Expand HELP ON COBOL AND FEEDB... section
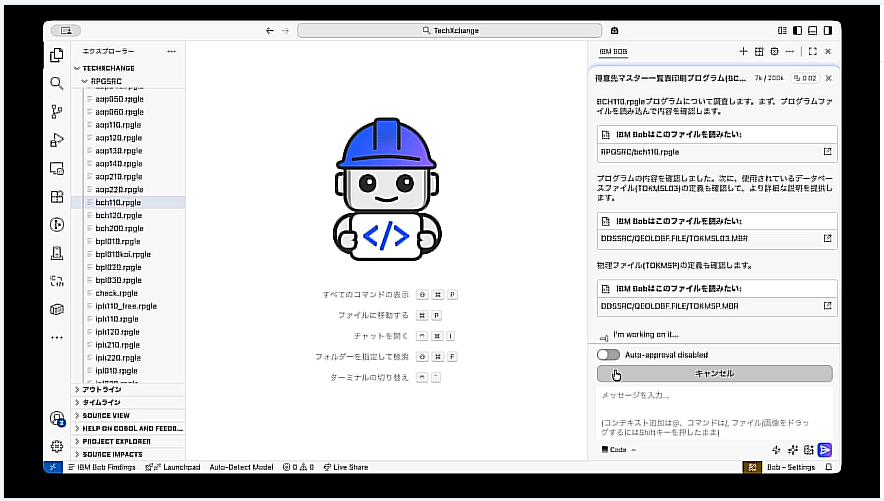884x501 pixels. (129, 428)
